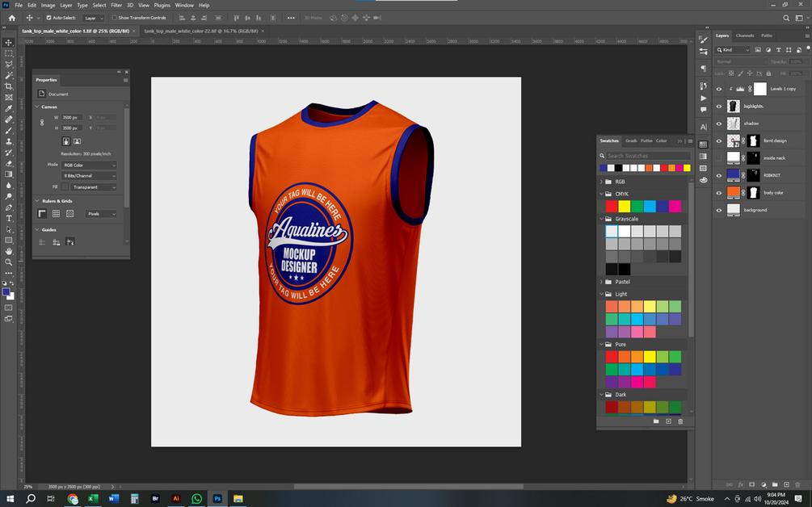Open Google Chrome from the taskbar
The image size is (812, 507).
[x=73, y=499]
